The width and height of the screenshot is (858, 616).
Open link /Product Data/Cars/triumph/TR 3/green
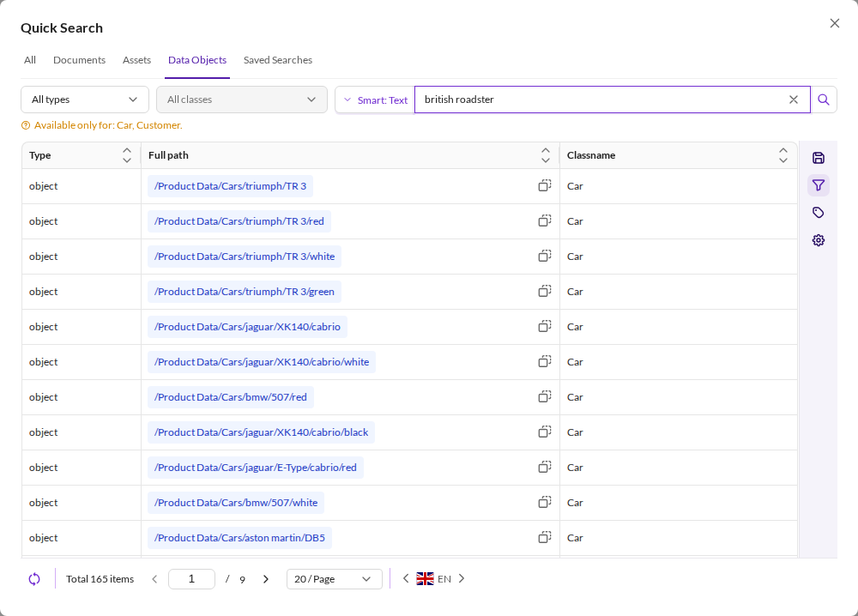click(244, 292)
